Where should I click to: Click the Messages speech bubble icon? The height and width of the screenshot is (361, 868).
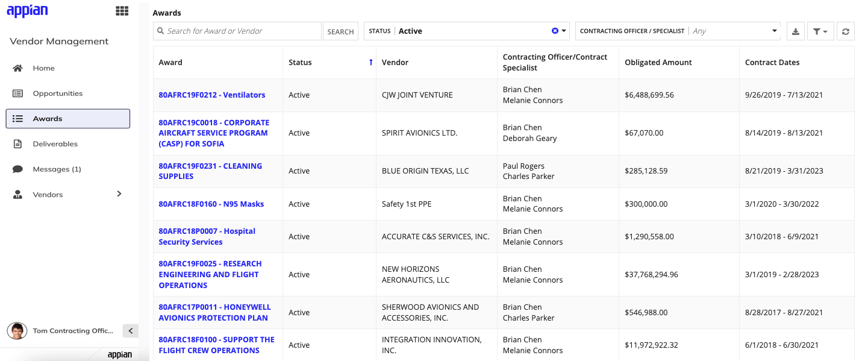coord(17,169)
